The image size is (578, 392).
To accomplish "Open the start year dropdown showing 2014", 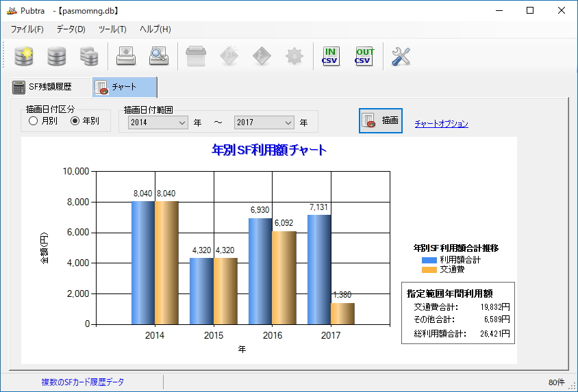I will (x=158, y=122).
